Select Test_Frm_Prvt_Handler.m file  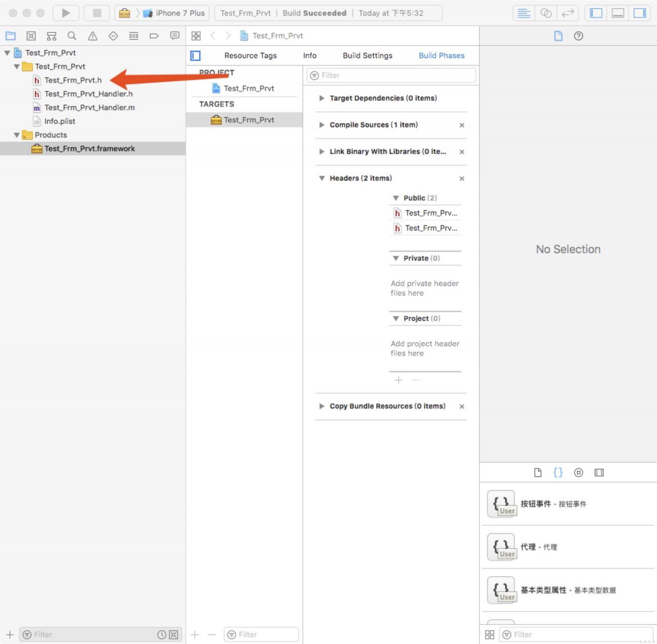tap(89, 108)
